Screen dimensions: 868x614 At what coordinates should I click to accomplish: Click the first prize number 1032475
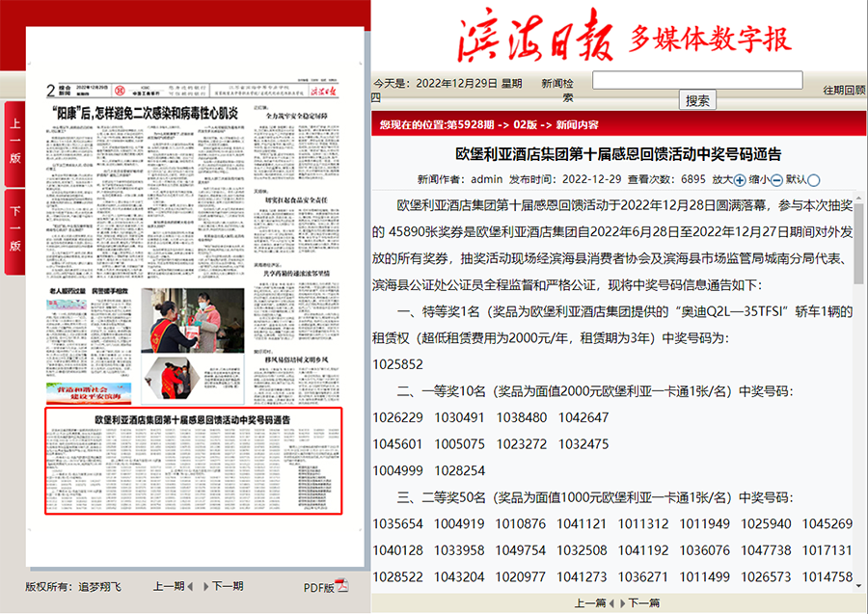tap(583, 444)
